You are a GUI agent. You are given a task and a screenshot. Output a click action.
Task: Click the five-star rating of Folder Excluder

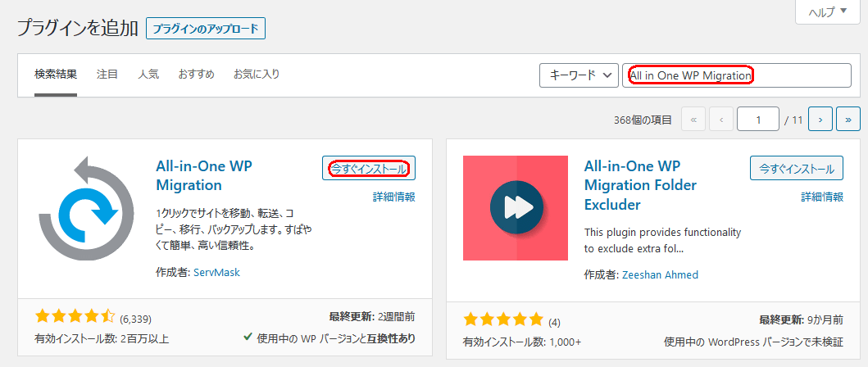tap(503, 319)
